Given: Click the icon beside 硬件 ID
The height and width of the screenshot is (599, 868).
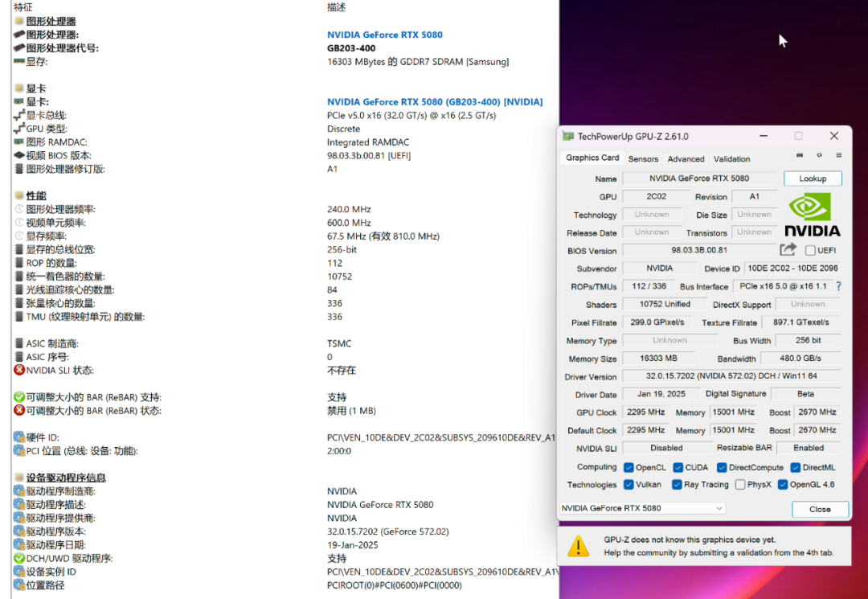Looking at the screenshot, I should pyautogui.click(x=18, y=437).
